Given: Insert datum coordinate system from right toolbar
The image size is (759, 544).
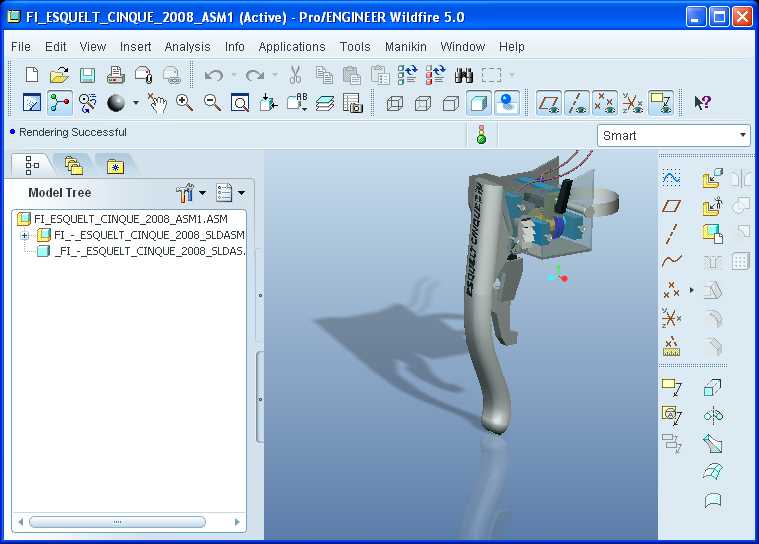Looking at the screenshot, I should click(671, 317).
